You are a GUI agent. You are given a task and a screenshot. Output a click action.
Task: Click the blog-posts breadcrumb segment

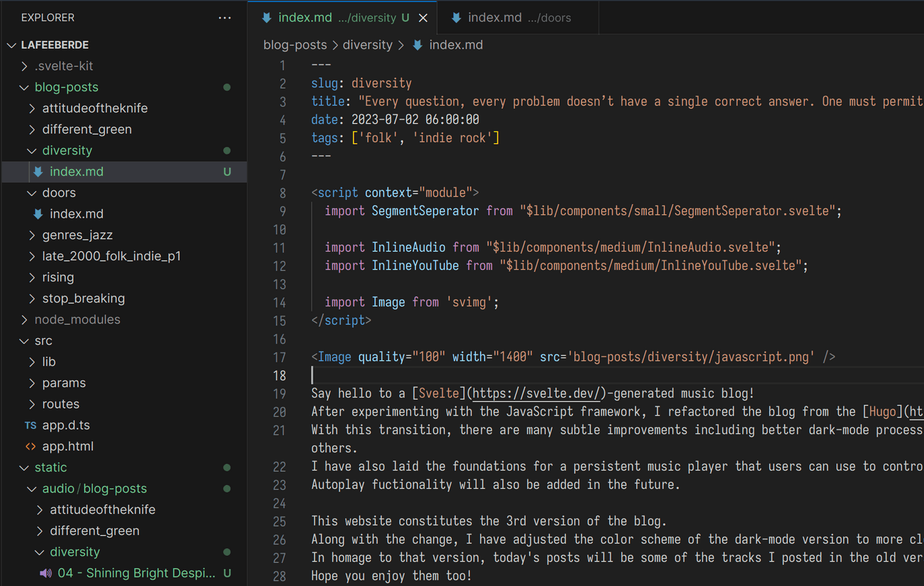coord(295,45)
